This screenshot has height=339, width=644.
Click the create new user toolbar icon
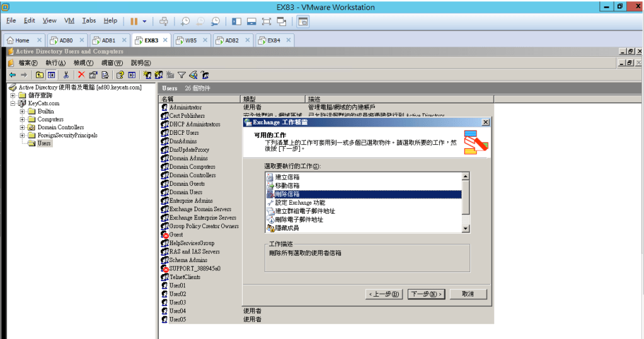(x=148, y=74)
